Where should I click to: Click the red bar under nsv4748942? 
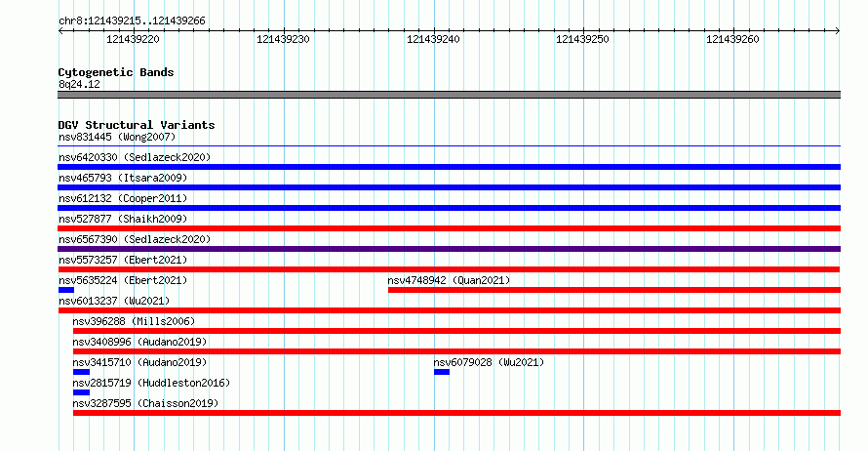click(614, 290)
